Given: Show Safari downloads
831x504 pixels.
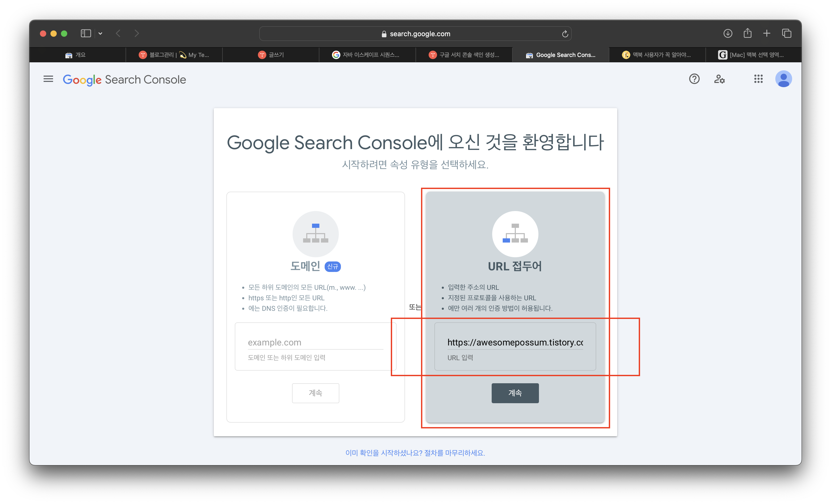Looking at the screenshot, I should (728, 33).
